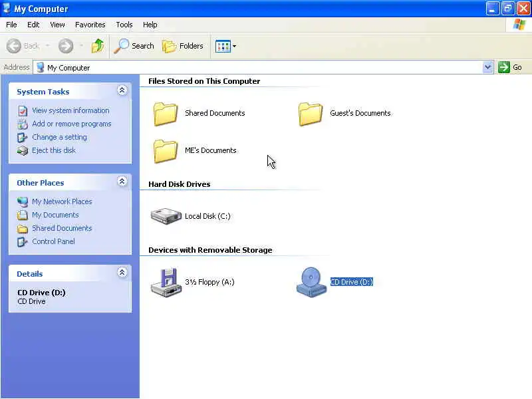This screenshot has width=532, height=399.
Task: Open the Edit menu
Action: point(33,25)
